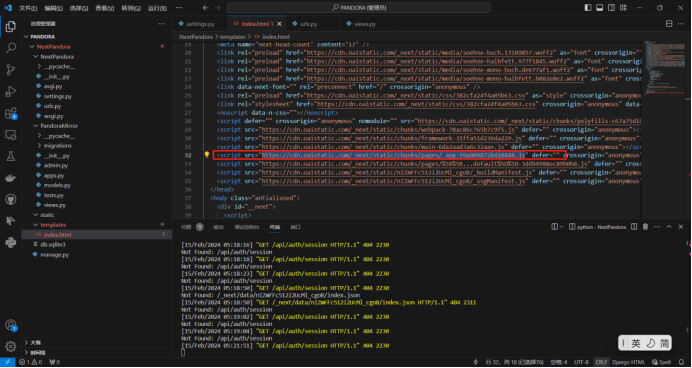Viewport: 692px width, 368px height.
Task: Open the Remote Explorer view
Action: (x=11, y=135)
